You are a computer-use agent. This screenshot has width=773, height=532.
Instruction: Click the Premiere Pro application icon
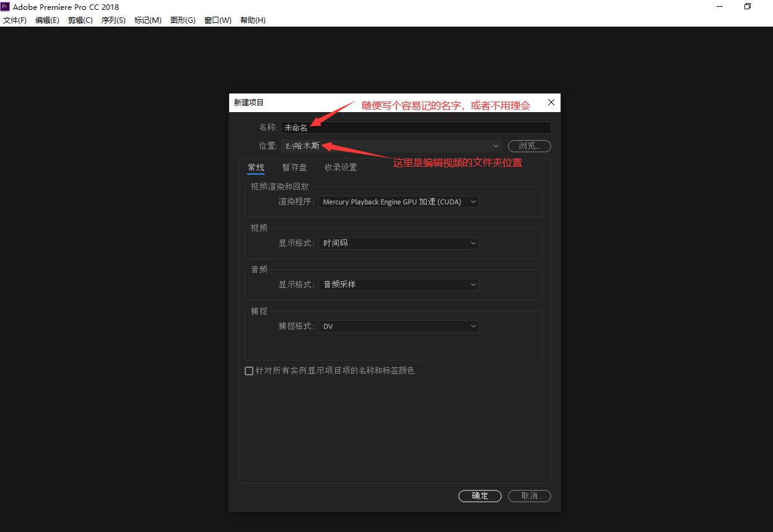(x=6, y=7)
